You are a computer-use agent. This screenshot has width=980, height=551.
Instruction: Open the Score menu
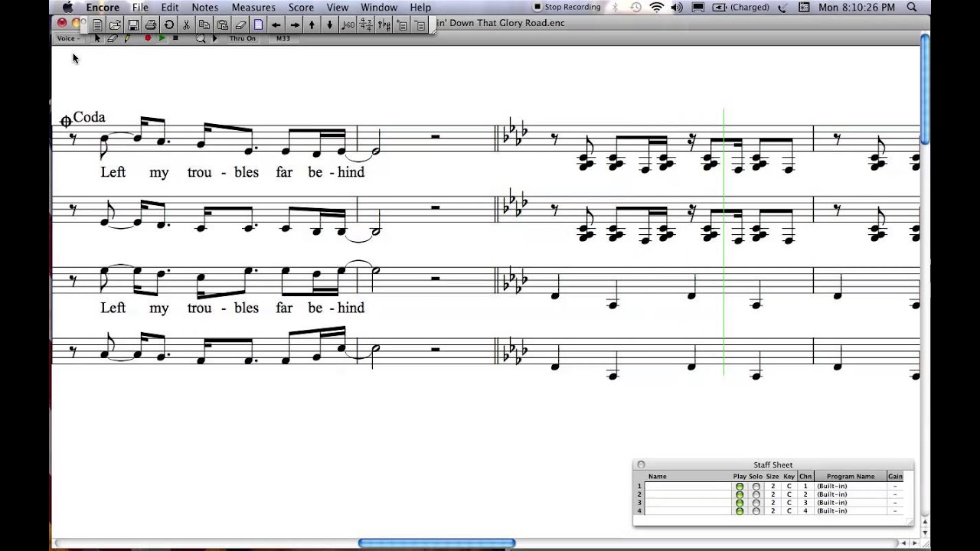(x=301, y=8)
